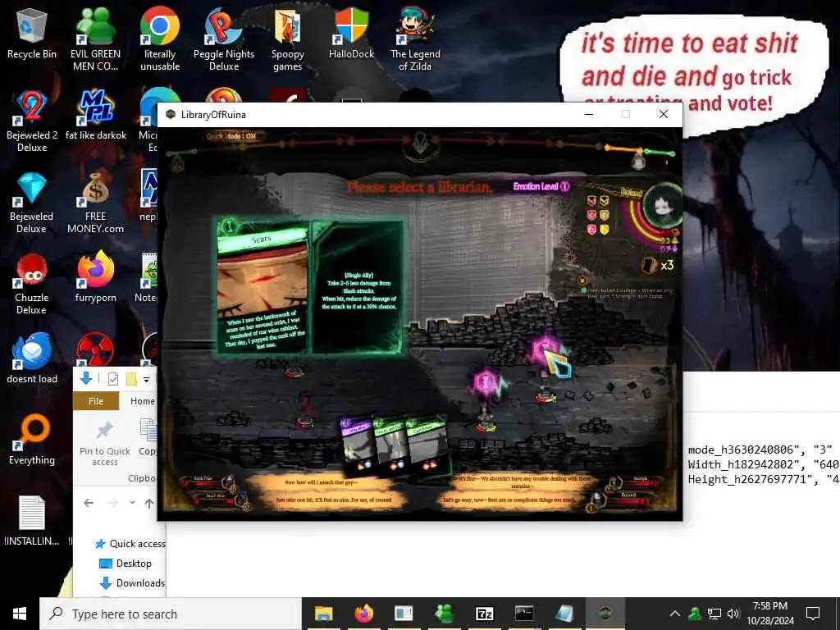
Task: Click the taskbar search box
Action: coord(171,614)
